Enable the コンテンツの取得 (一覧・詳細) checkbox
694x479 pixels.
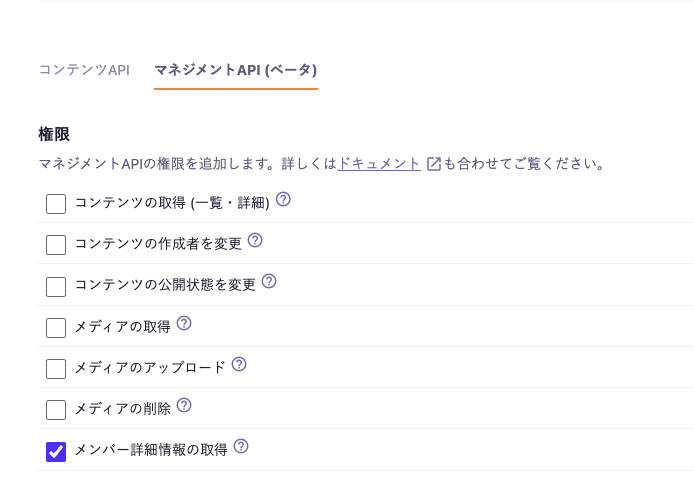pyautogui.click(x=56, y=204)
